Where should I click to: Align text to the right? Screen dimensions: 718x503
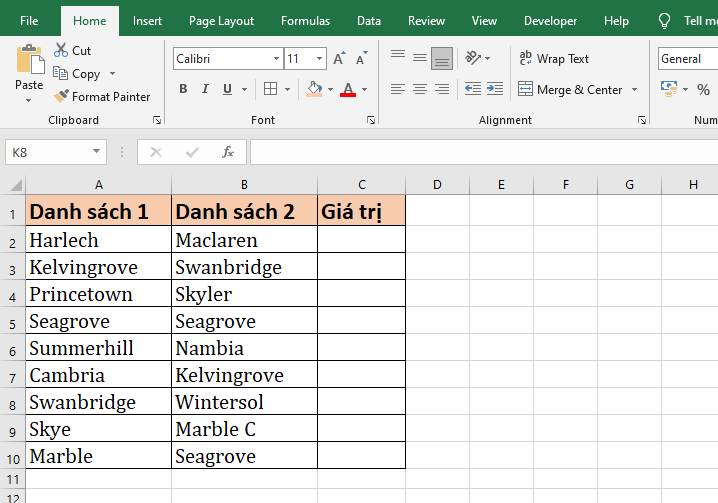(x=441, y=89)
